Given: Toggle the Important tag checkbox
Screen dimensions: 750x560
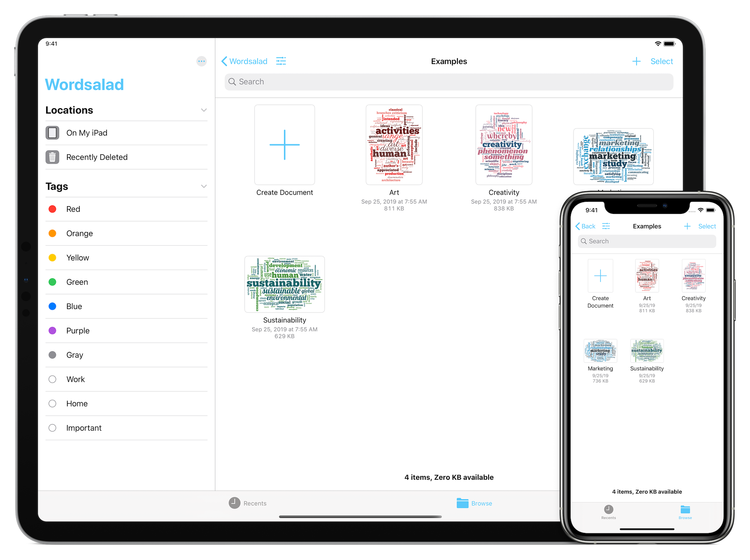Looking at the screenshot, I should 52,428.
